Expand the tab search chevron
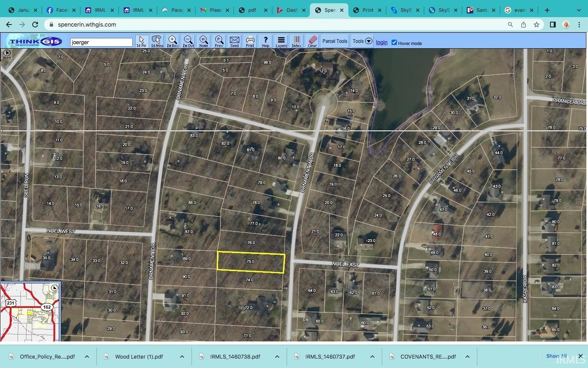The height and width of the screenshot is (368, 588). click(x=579, y=10)
